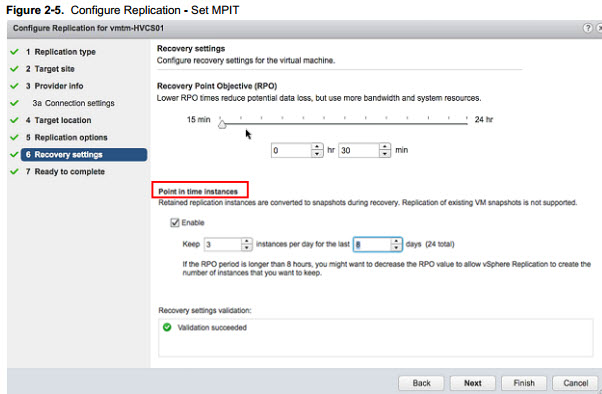
Task: Open step 3a Connection settings
Action: pos(73,103)
